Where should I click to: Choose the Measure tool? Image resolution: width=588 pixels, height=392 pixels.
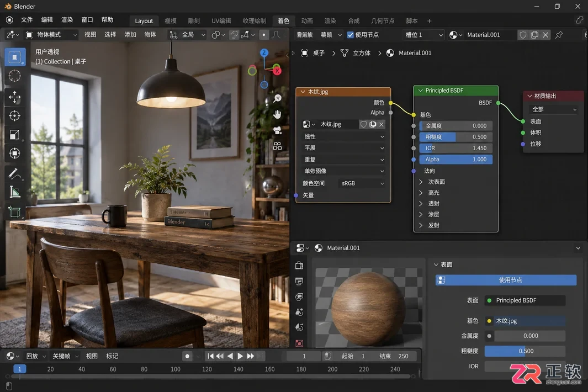pos(14,192)
